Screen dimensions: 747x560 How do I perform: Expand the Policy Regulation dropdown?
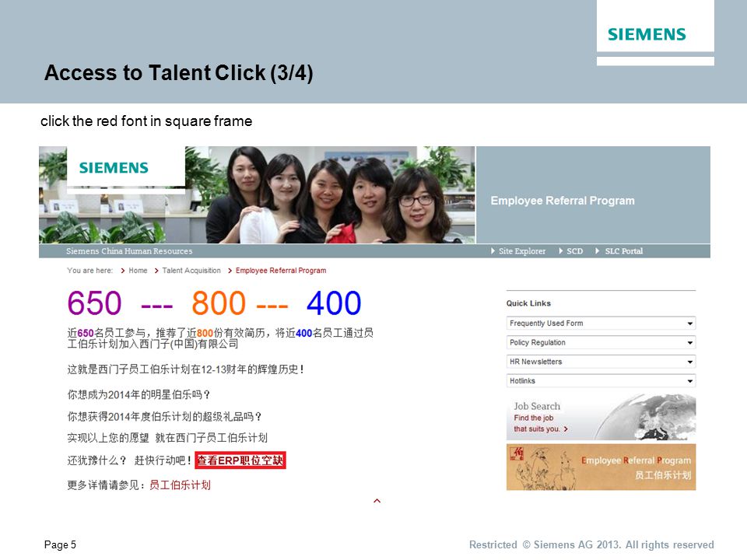point(601,342)
